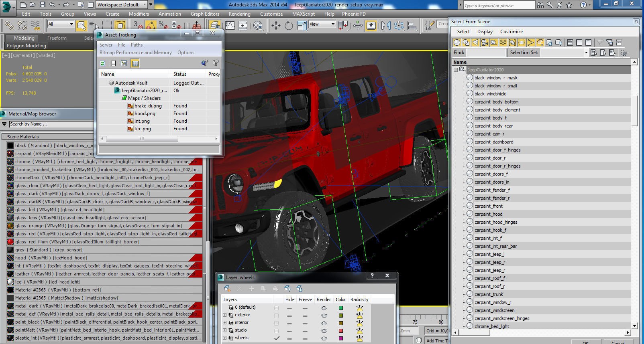Viewport: 644px width, 344px height.
Task: Select the Select and Scale tool
Action: 302,26
